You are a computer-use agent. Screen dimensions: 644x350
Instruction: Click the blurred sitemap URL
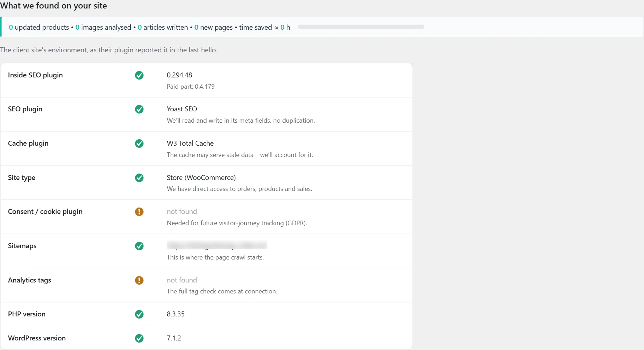coord(217,245)
